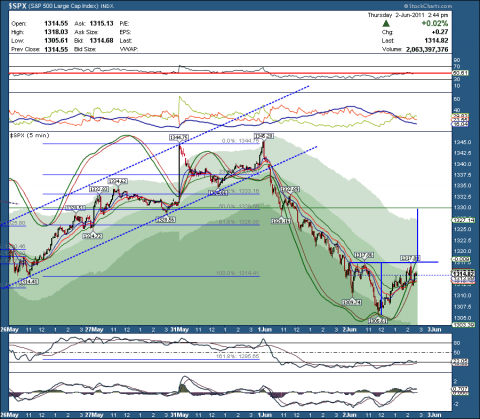480x419 pixels.
Task: Click the 'Ask Size:' label
Action: pyautogui.click(x=86, y=32)
